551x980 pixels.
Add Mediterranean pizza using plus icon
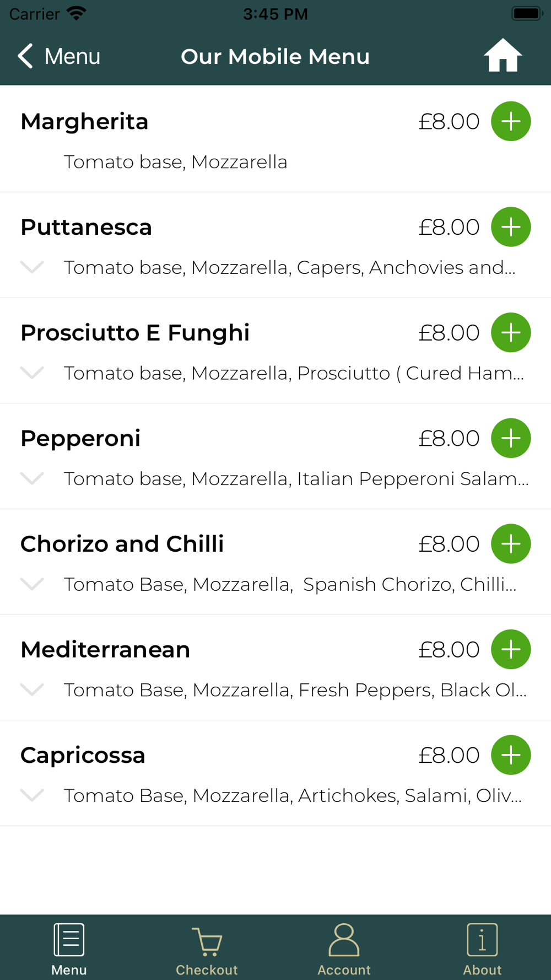[x=511, y=649]
